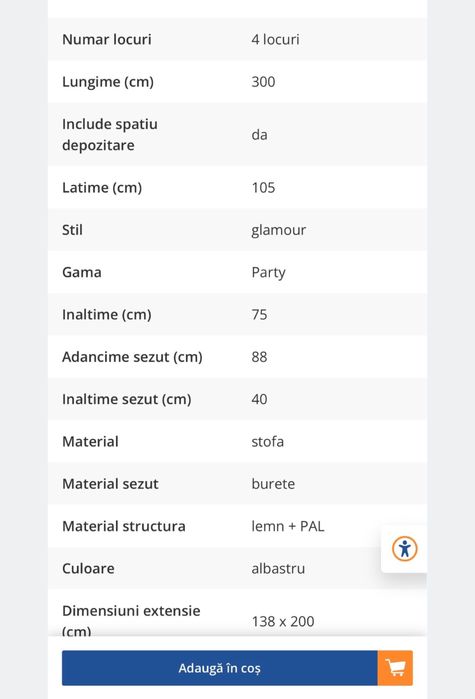The width and height of the screenshot is (475, 699).
Task: Click the Include spatiu depozitare label
Action: tap(110, 135)
